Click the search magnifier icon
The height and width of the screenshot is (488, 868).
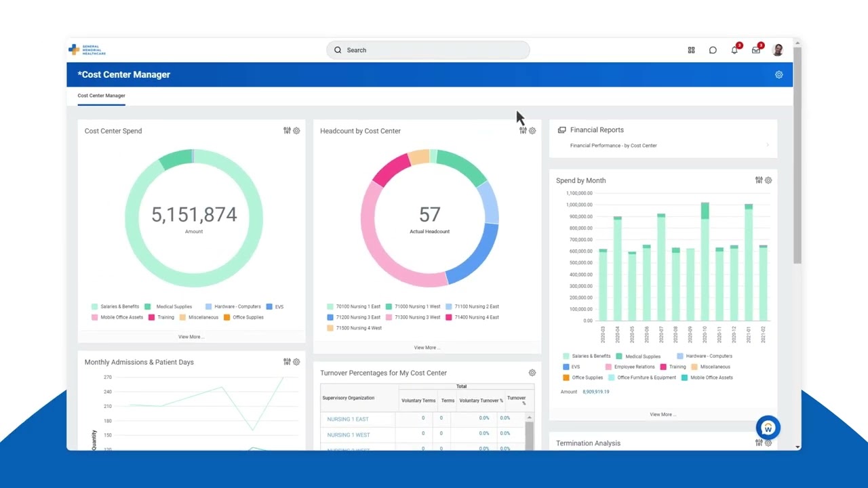[x=338, y=50]
